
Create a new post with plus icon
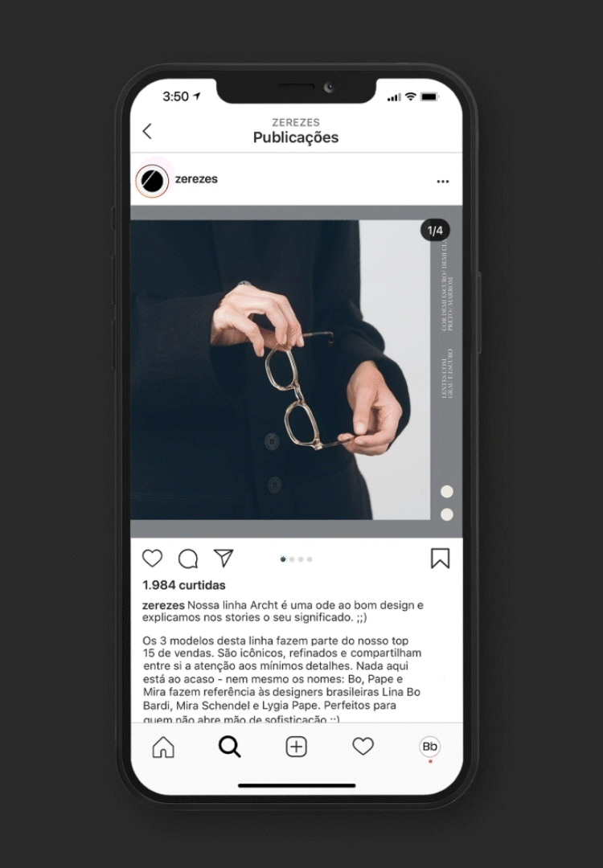(296, 747)
